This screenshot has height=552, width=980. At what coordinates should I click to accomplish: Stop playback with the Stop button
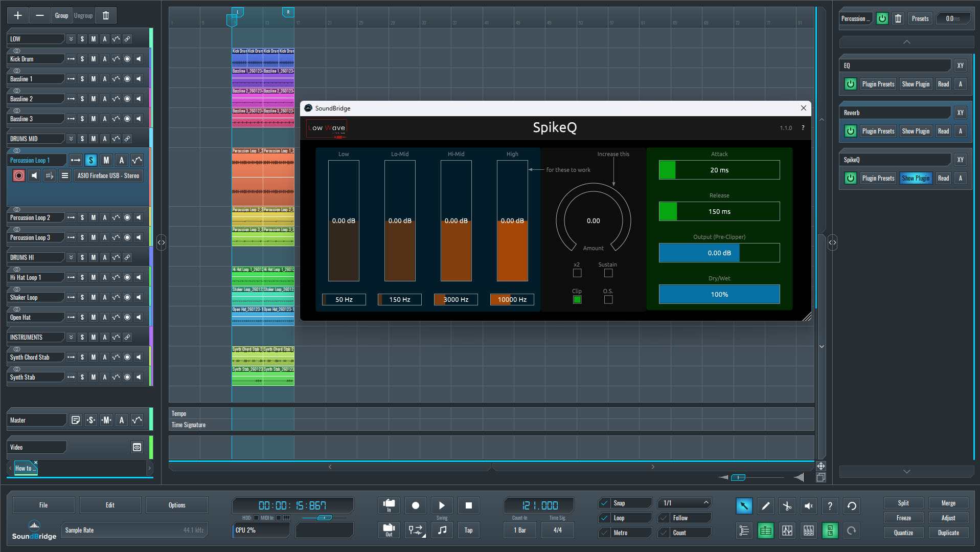click(468, 505)
